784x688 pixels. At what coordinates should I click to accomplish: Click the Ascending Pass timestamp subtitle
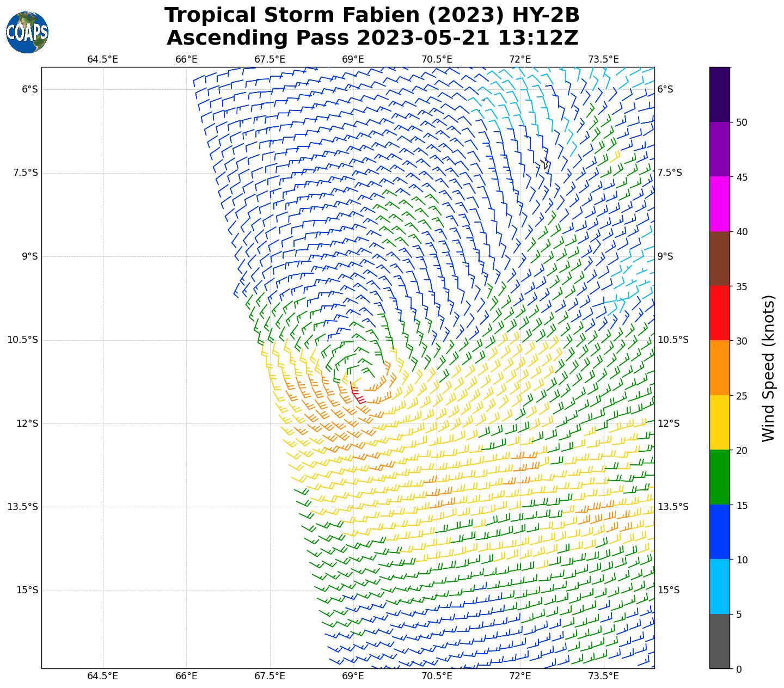click(372, 38)
